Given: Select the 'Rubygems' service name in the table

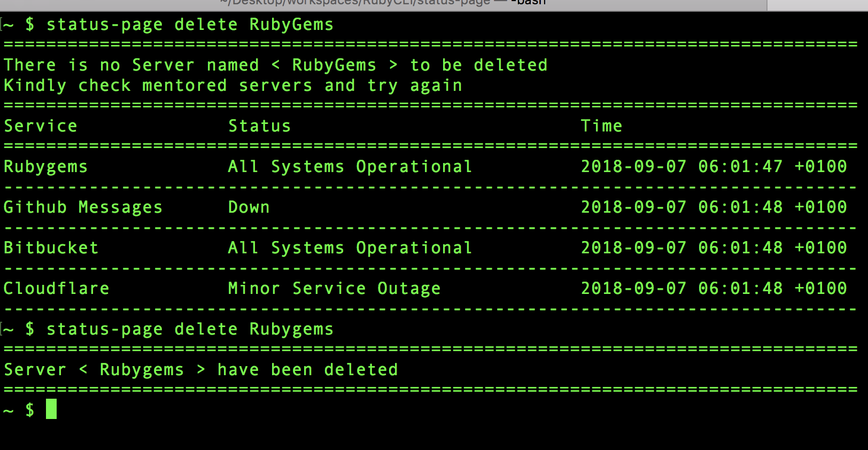Looking at the screenshot, I should click(46, 167).
